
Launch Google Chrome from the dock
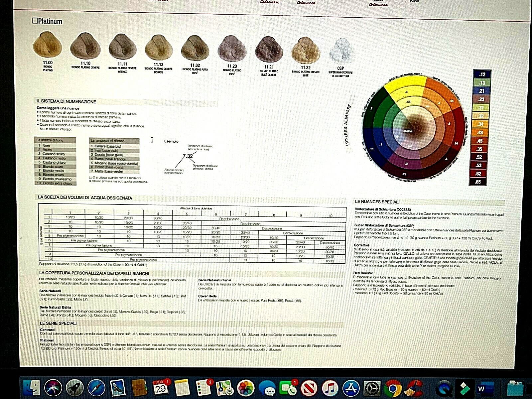coord(393,388)
